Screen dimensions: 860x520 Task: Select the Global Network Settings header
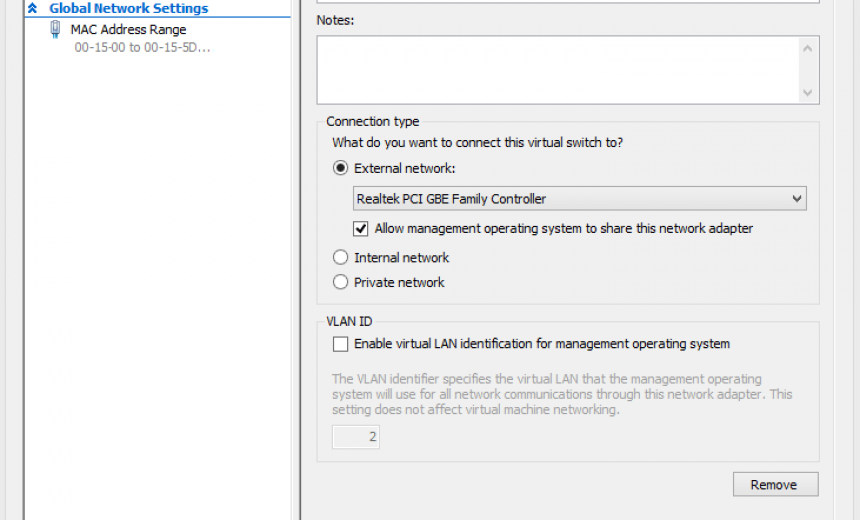(128, 8)
